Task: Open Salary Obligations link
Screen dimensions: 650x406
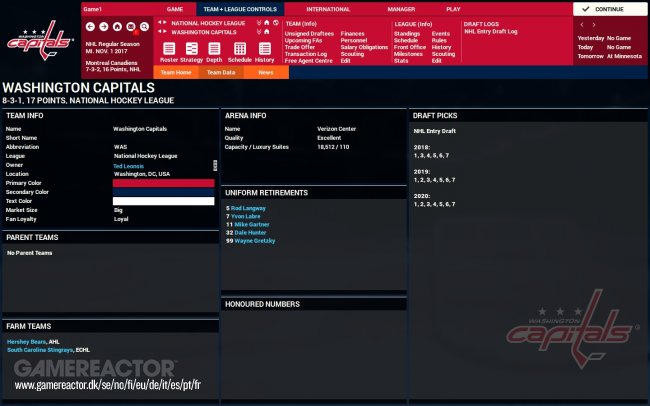Action: (x=364, y=47)
